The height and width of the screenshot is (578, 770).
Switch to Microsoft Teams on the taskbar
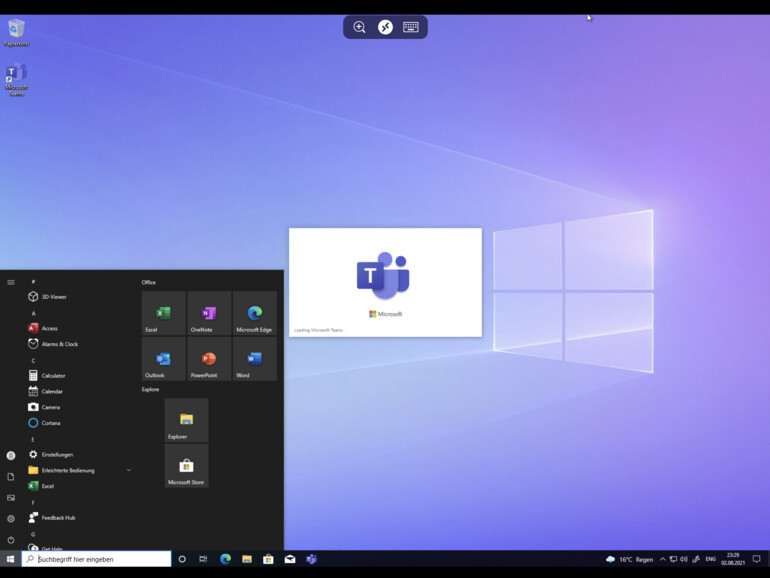[x=311, y=559]
